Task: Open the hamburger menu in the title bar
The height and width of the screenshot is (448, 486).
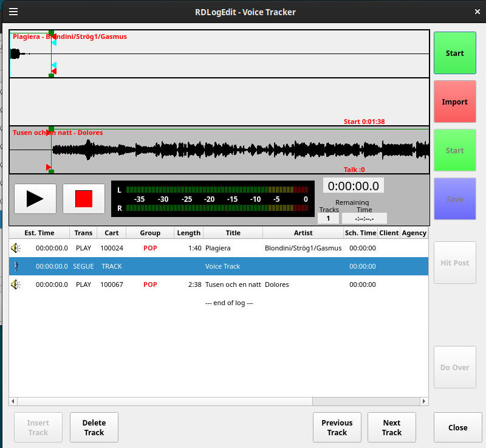Action: (x=13, y=12)
